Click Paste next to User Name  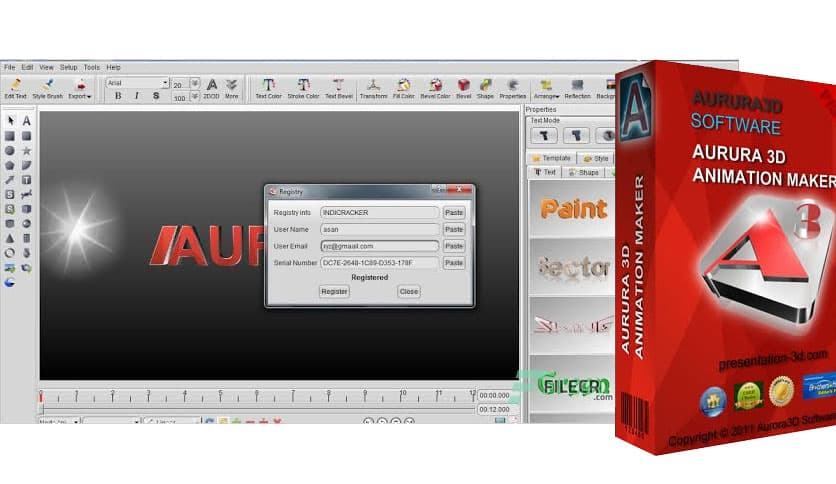pyautogui.click(x=454, y=229)
